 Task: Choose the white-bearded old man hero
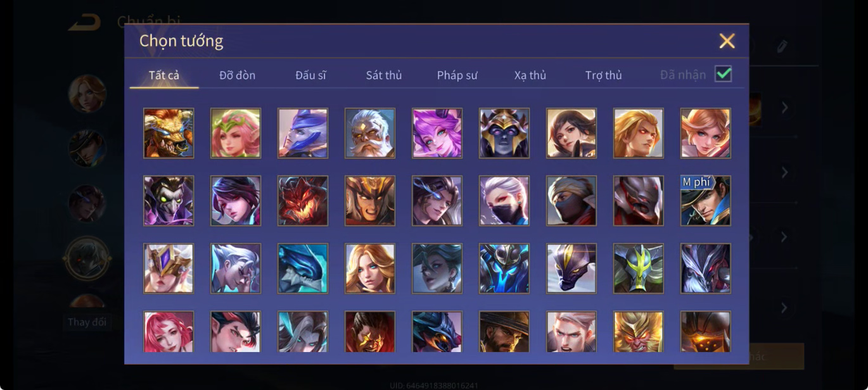click(370, 133)
